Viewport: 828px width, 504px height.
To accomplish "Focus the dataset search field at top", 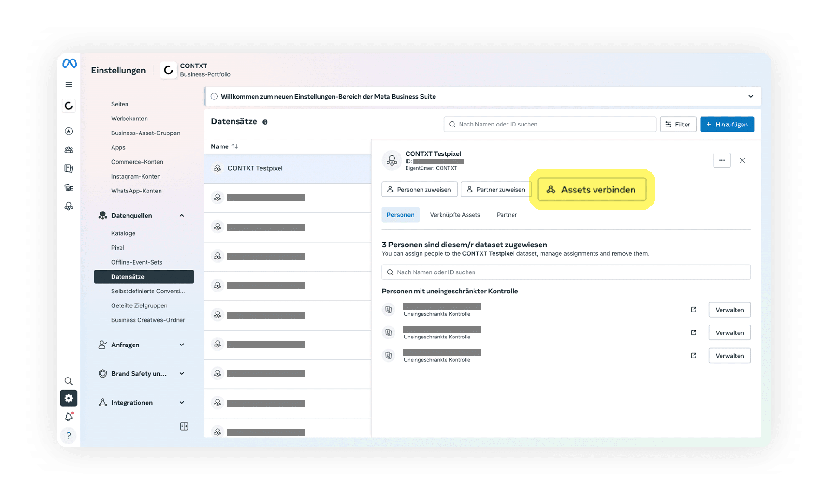I will [x=550, y=124].
